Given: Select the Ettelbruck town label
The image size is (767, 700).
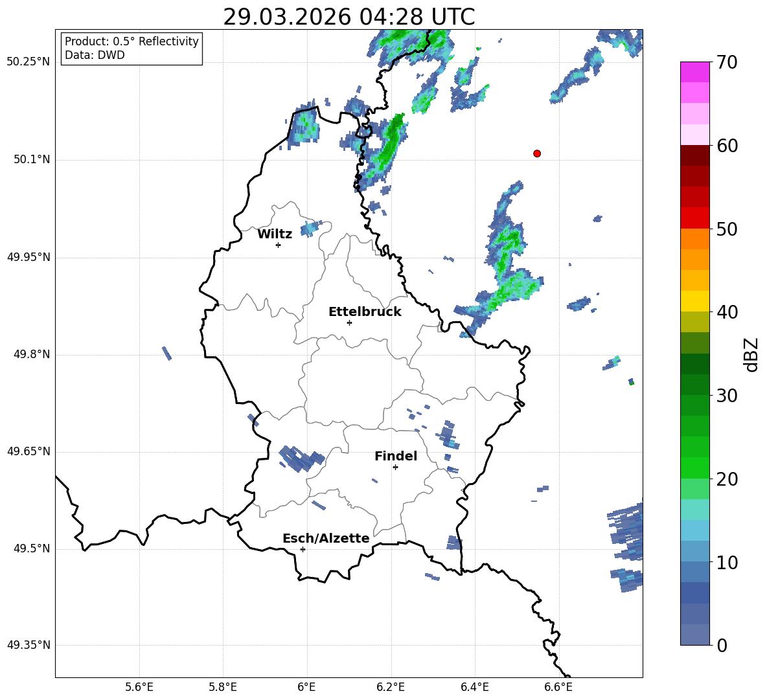Looking at the screenshot, I should (365, 312).
